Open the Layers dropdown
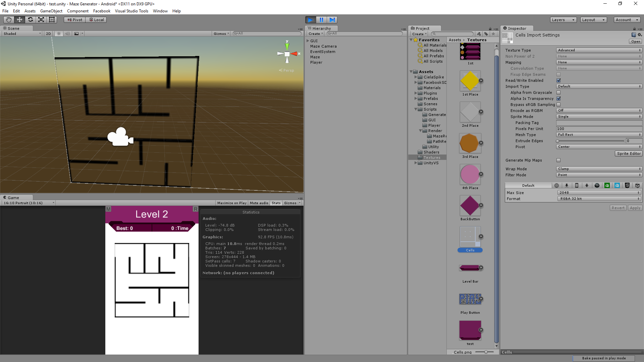The width and height of the screenshot is (644, 362). tap(563, 20)
